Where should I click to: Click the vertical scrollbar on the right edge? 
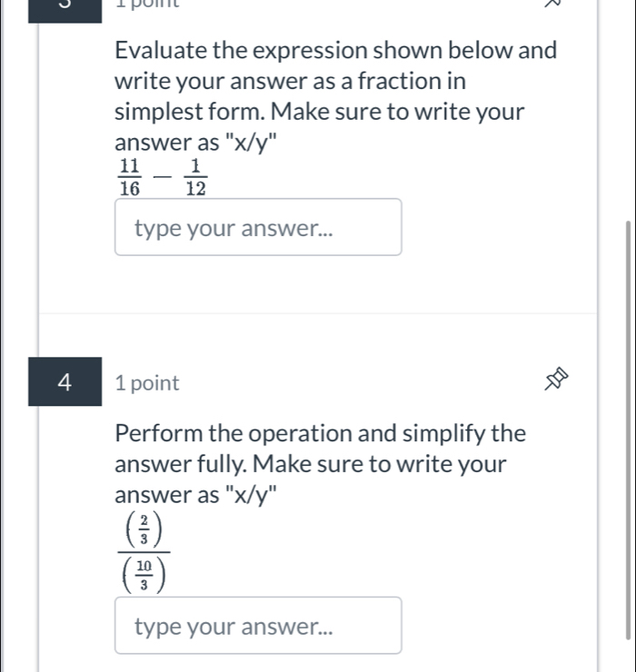point(626,427)
